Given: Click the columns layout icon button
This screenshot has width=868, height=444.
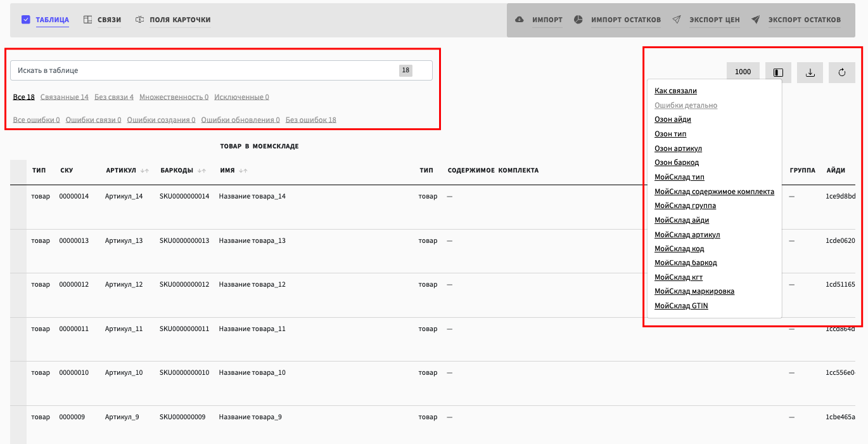Looking at the screenshot, I should coord(778,72).
